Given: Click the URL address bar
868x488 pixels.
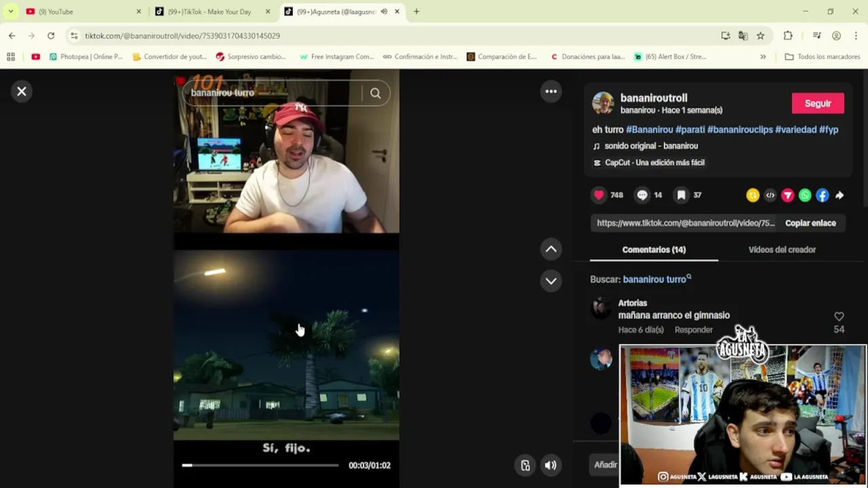Looking at the screenshot, I should point(393,36).
